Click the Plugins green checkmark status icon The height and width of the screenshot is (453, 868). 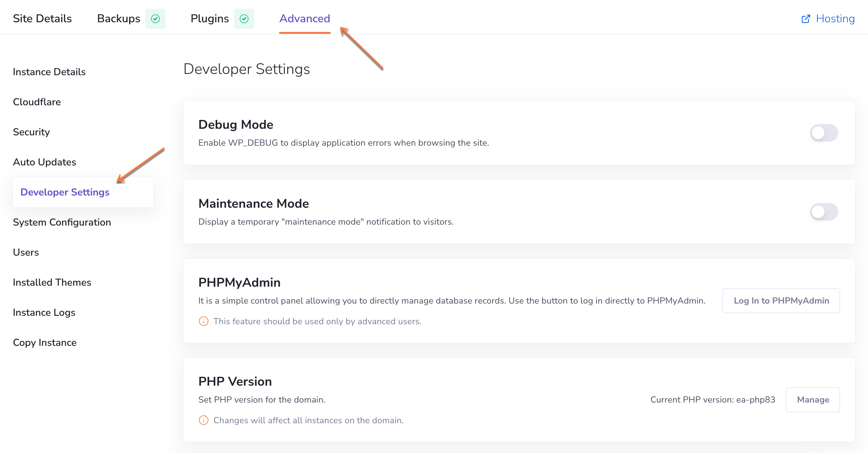click(244, 18)
